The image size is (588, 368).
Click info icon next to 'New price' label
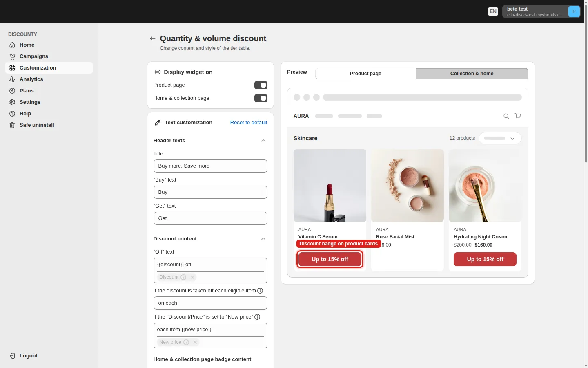point(257,317)
